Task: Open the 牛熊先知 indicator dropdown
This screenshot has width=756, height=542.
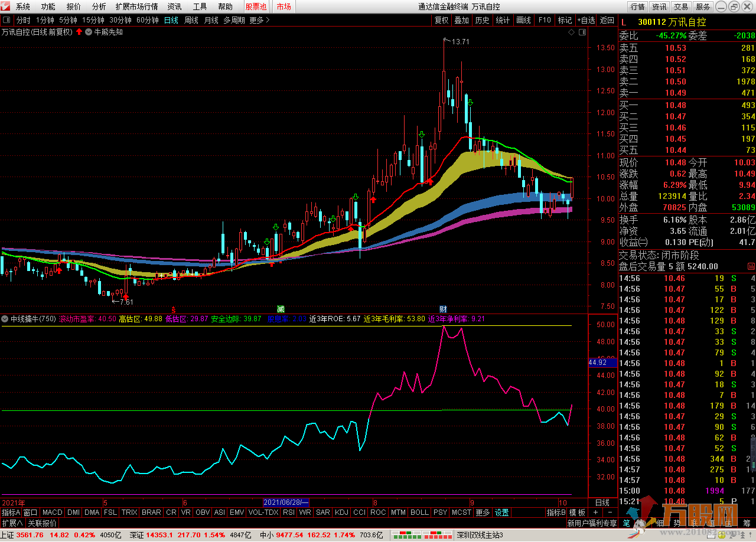Action: tap(89, 32)
